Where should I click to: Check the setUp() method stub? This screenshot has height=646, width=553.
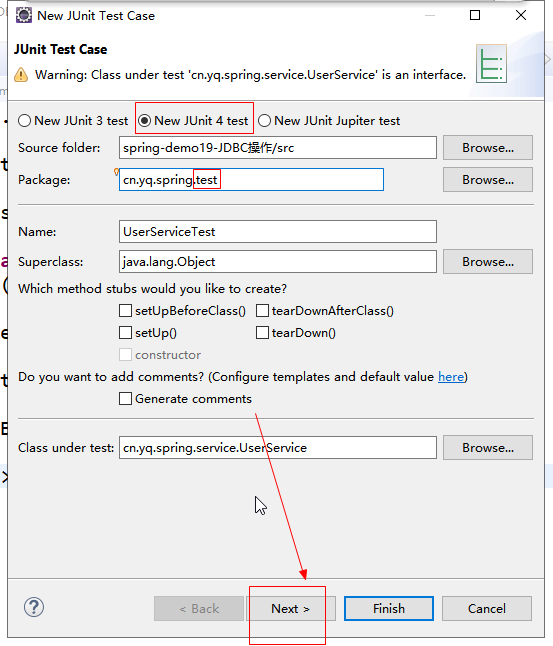click(125, 332)
